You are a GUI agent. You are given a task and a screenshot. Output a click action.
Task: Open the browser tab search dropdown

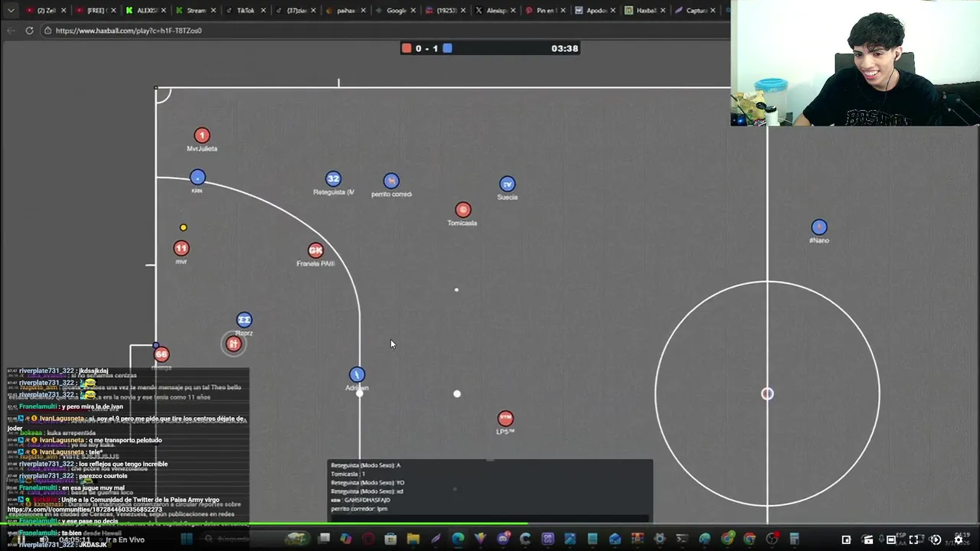click(x=11, y=11)
